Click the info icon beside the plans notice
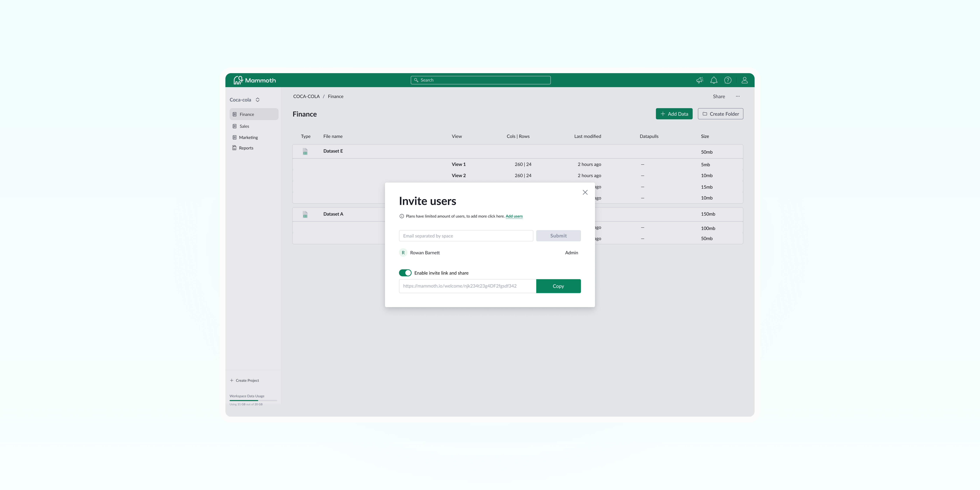980x490 pixels. click(402, 216)
